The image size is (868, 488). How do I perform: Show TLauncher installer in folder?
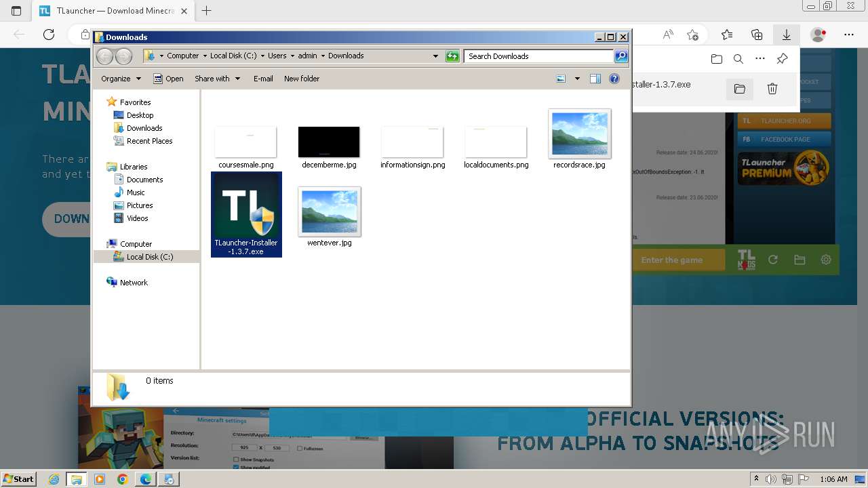740,89
